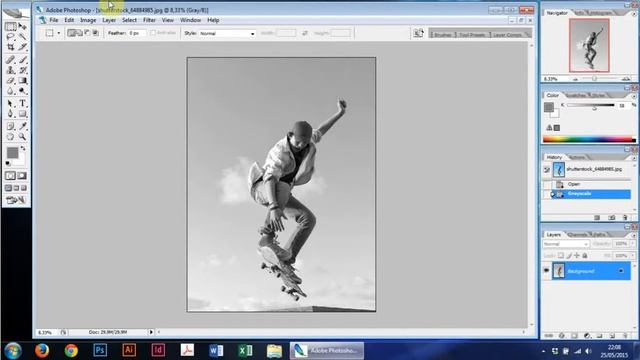640x360 pixels.
Task: Switch to Quick Mask mode
Action: click(22, 176)
